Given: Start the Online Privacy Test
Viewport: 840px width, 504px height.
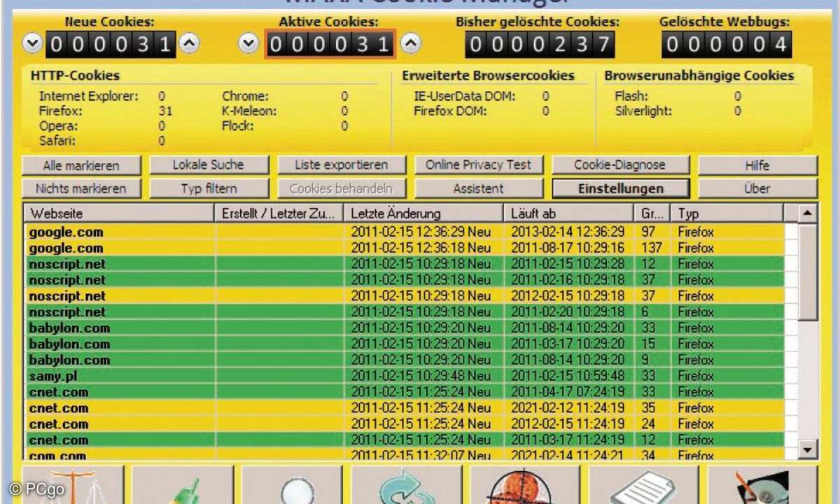Looking at the screenshot, I should tap(479, 165).
